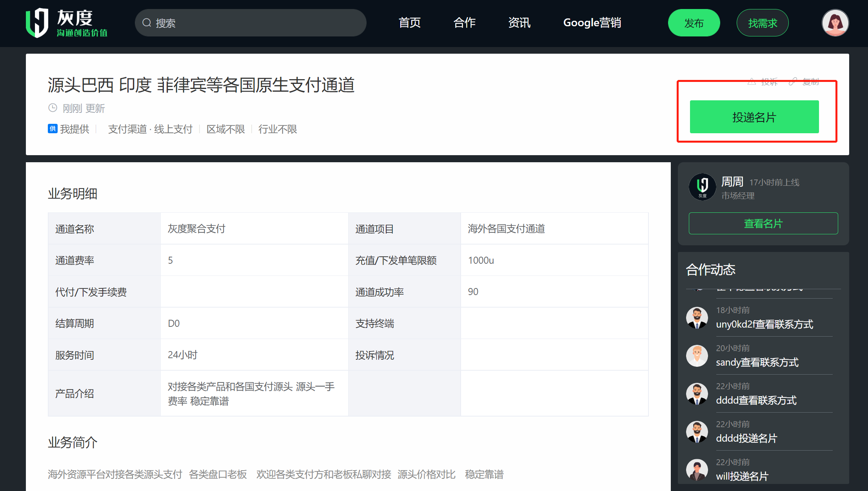Click the 支持终端 label cell
The height and width of the screenshot is (491, 868).
pyautogui.click(x=404, y=323)
